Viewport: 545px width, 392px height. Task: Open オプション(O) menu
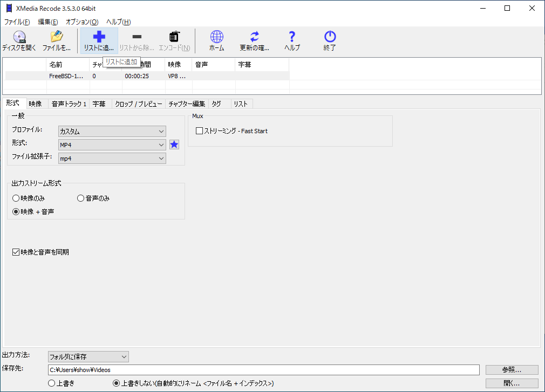82,22
